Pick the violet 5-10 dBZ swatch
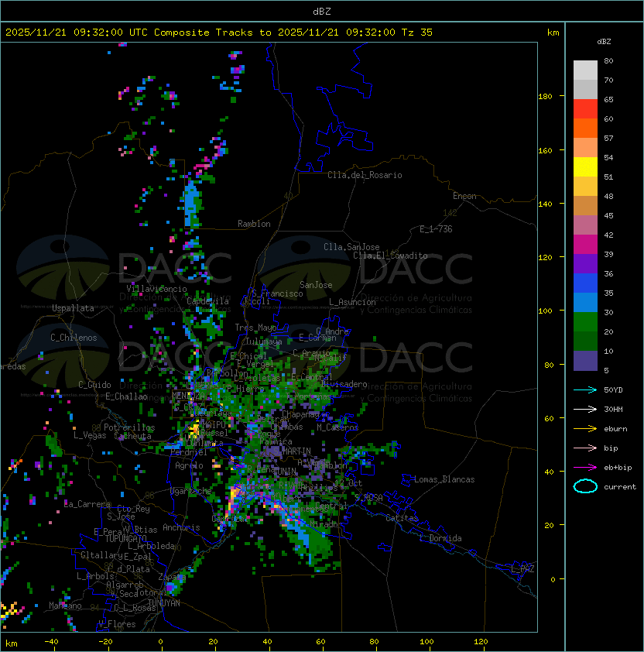This screenshot has width=644, height=652. (x=585, y=360)
